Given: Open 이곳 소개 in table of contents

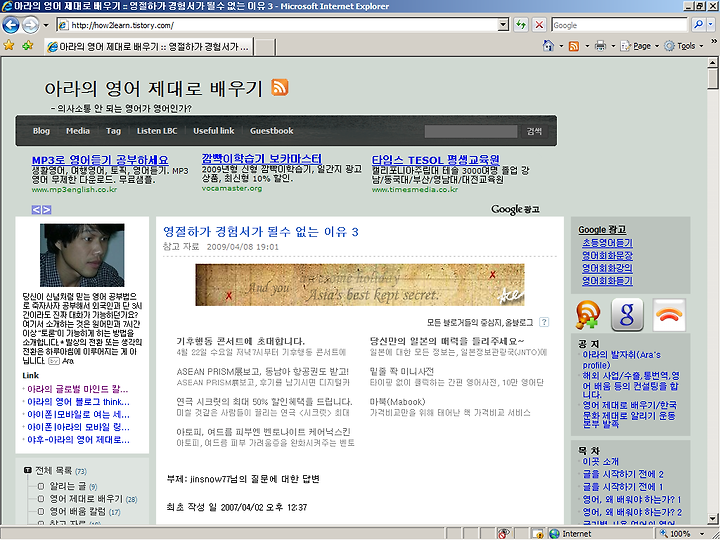Looking at the screenshot, I should click(601, 461).
